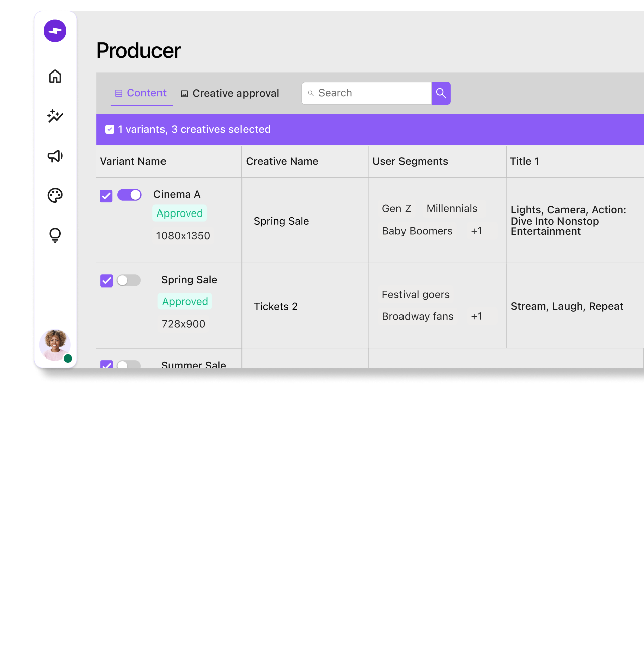Click the 1080x1350 size tag
This screenshot has width=644, height=645.
(183, 236)
